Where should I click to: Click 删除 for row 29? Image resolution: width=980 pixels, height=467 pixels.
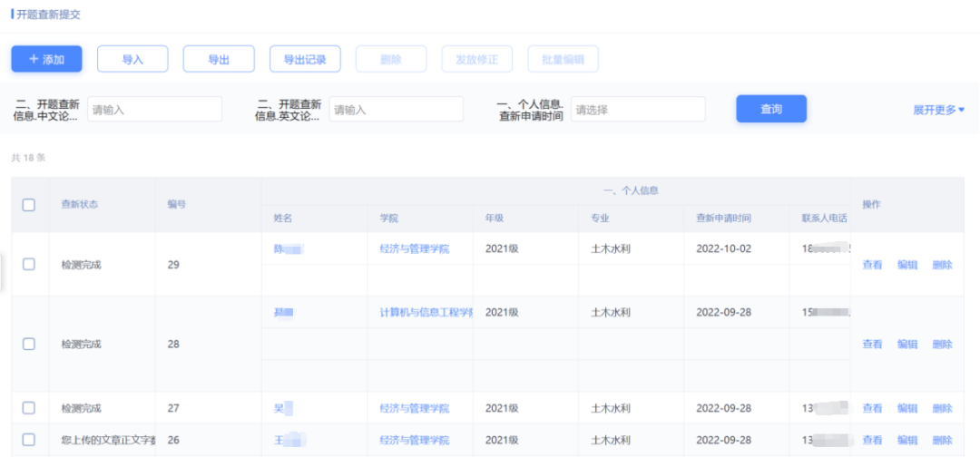943,265
